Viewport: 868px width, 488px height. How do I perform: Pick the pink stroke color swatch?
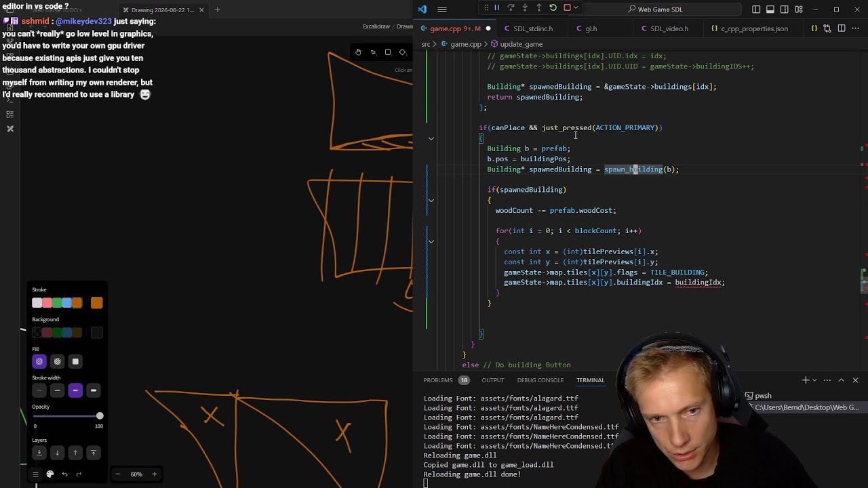pos(47,303)
